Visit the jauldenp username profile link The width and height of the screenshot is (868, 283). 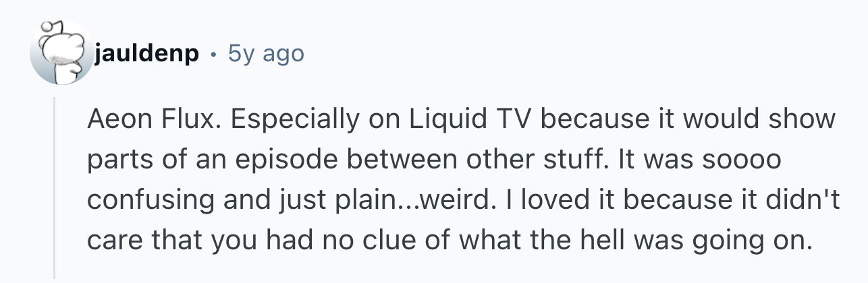click(146, 53)
